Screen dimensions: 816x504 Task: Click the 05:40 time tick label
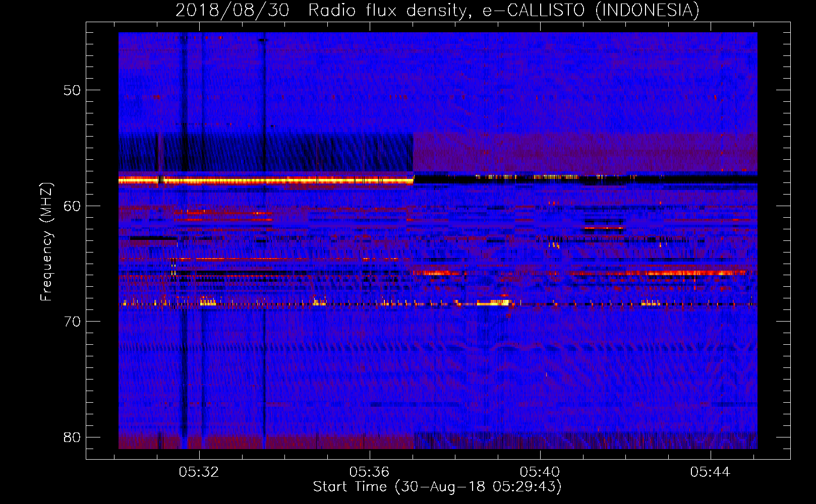540,472
